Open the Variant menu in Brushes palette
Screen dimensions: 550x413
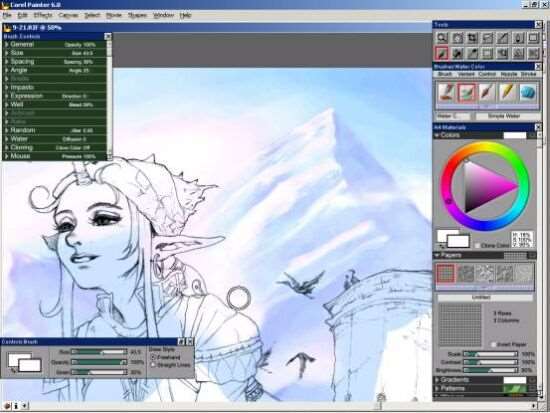(x=467, y=74)
